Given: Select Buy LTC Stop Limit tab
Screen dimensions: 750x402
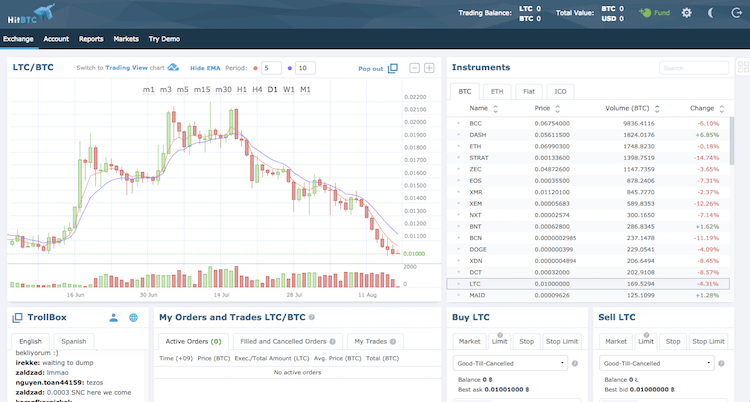Looking at the screenshot, I should pyautogui.click(x=562, y=341).
